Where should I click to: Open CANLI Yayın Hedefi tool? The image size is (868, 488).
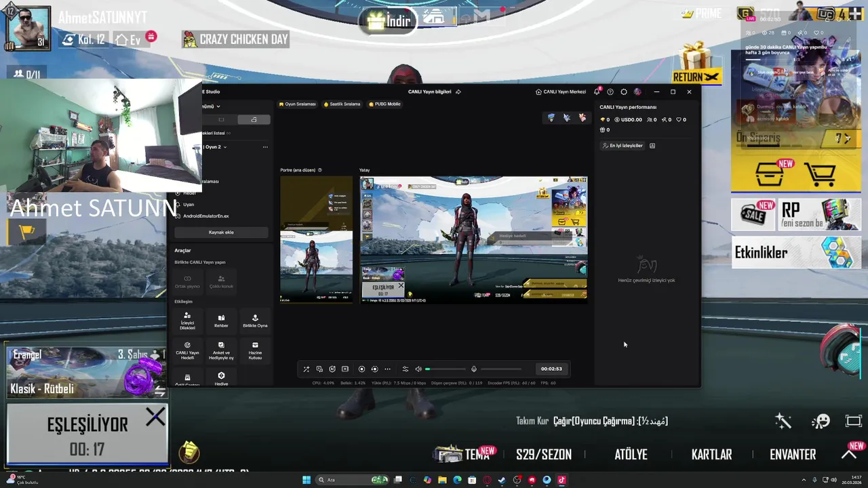187,350
